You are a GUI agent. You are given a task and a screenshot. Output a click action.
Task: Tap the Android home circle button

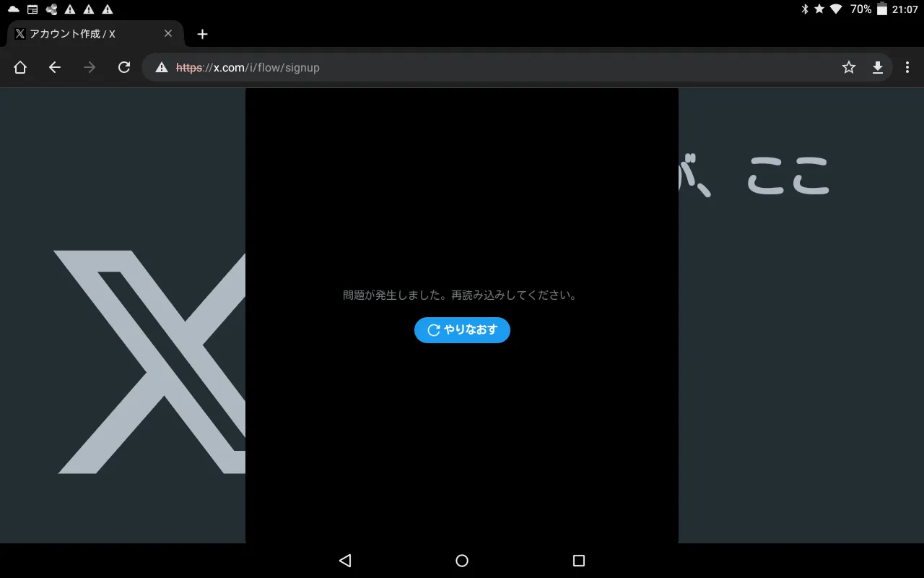(462, 561)
